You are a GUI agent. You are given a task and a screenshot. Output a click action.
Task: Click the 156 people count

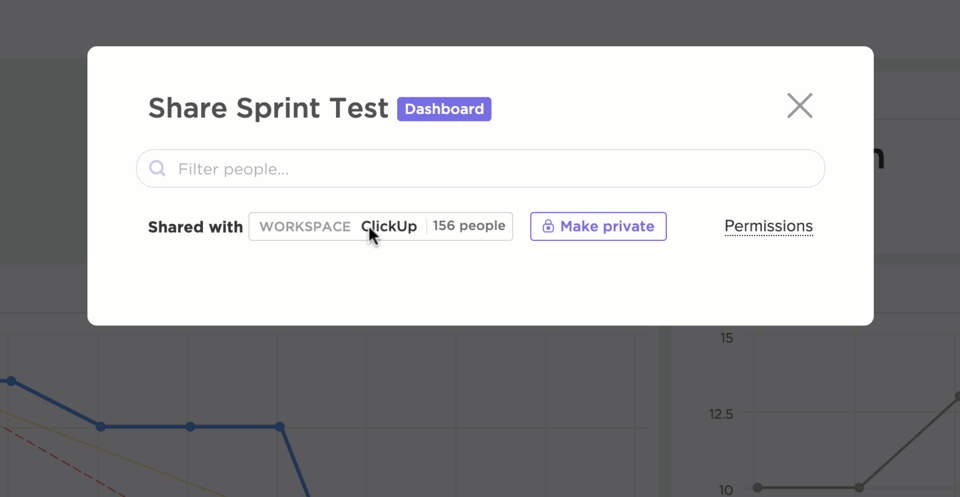pos(469,226)
